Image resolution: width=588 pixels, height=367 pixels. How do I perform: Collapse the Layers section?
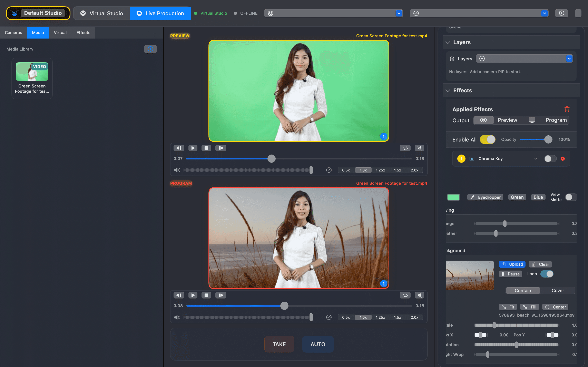[448, 42]
